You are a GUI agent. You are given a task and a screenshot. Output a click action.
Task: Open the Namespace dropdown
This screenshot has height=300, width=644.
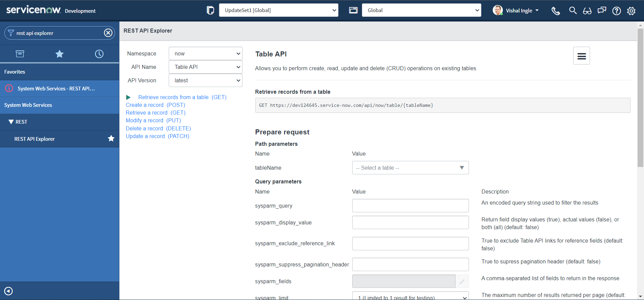click(206, 53)
